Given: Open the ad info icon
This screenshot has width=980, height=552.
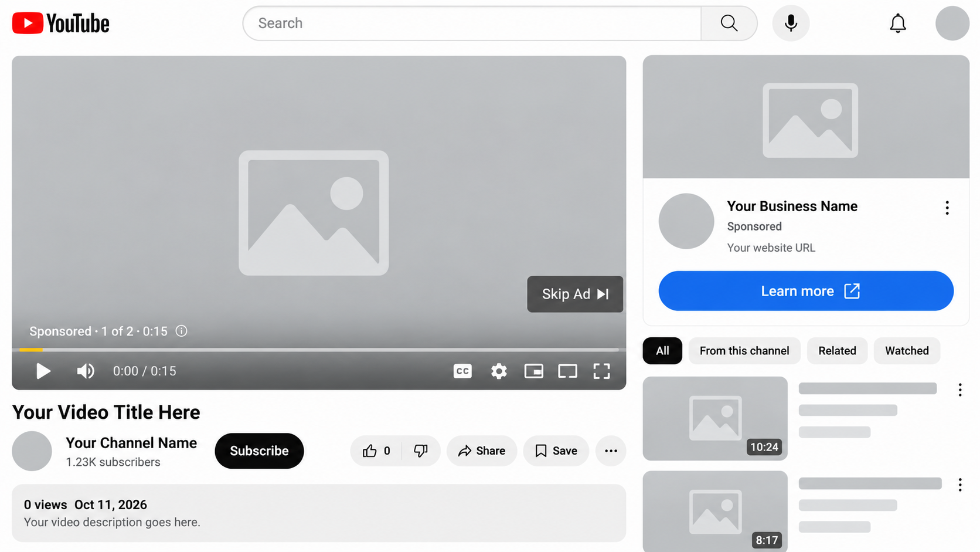Looking at the screenshot, I should pos(182,331).
